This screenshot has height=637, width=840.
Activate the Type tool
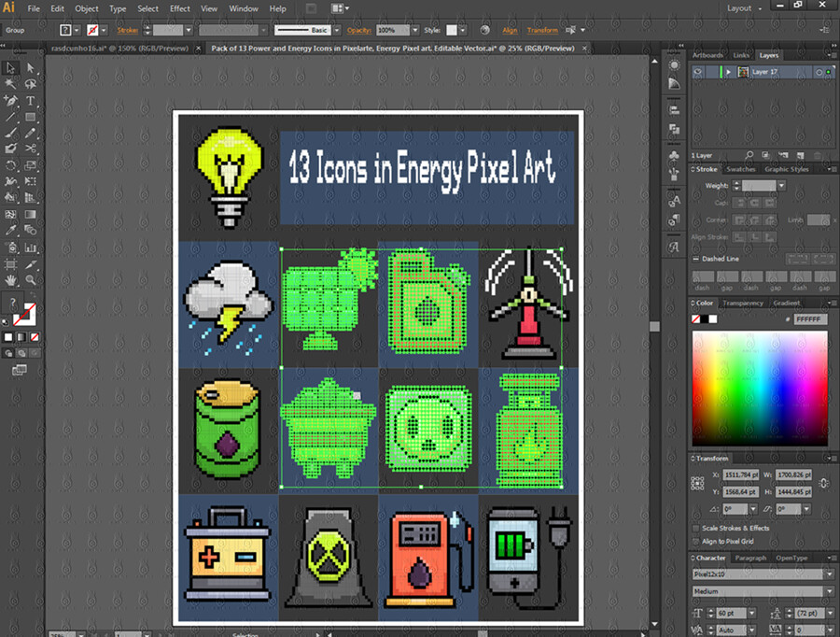point(30,100)
